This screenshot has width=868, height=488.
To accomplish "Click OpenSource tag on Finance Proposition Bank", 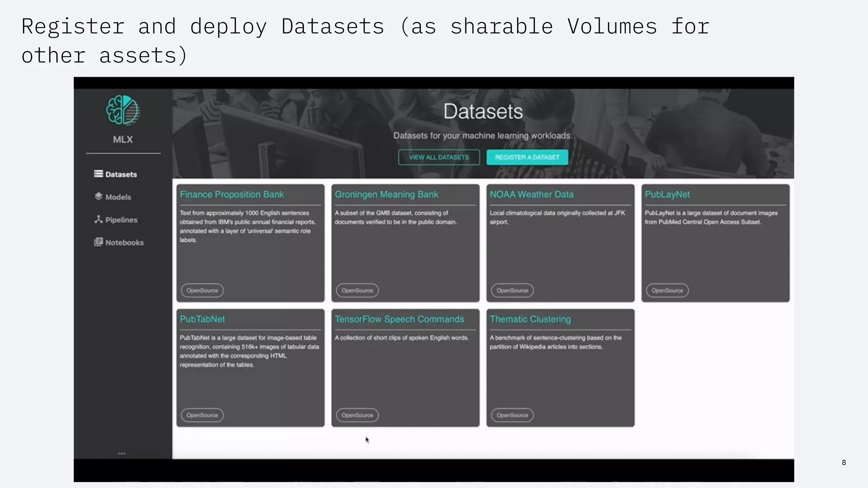I will pos(202,290).
